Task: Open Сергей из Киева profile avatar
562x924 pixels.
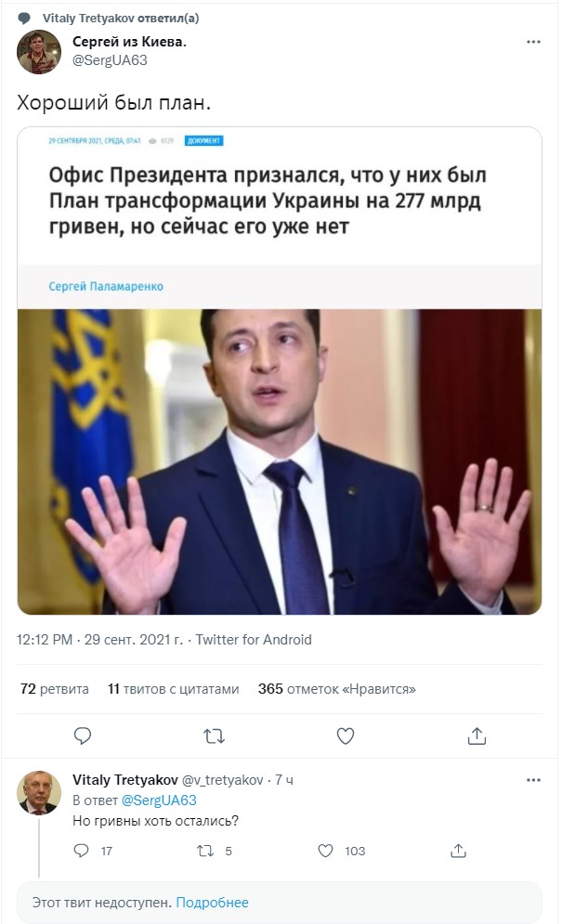Action: (39, 52)
